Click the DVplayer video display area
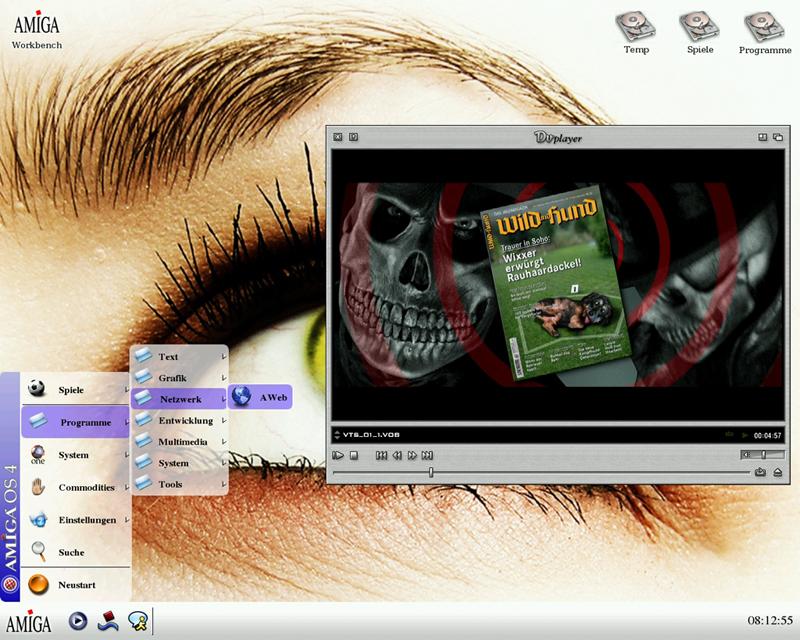Image resolution: width=800 pixels, height=640 pixels. [x=558, y=285]
